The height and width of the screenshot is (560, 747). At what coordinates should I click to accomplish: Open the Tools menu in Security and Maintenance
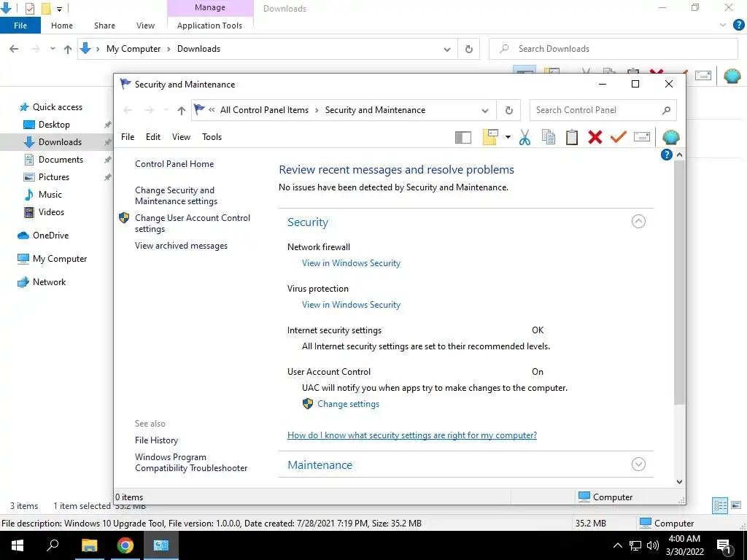pyautogui.click(x=212, y=137)
